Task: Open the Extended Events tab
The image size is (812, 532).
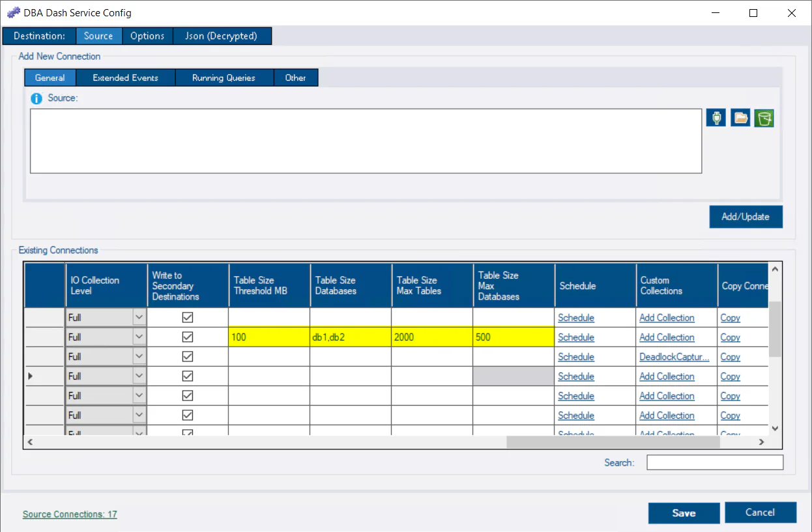Action: 125,77
